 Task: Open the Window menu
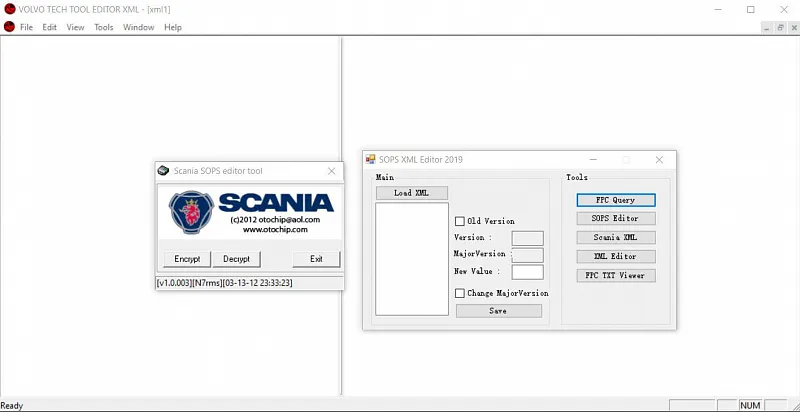point(138,27)
